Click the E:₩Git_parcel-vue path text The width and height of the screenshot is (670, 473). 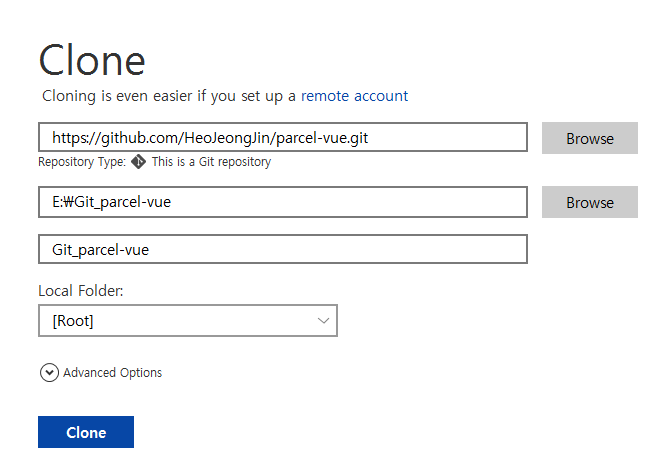[112, 202]
